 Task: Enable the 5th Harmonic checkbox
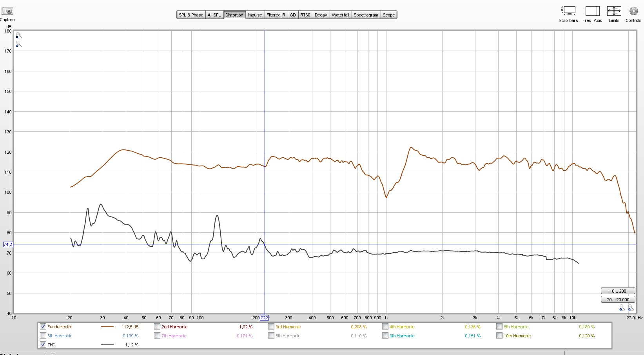pos(499,326)
